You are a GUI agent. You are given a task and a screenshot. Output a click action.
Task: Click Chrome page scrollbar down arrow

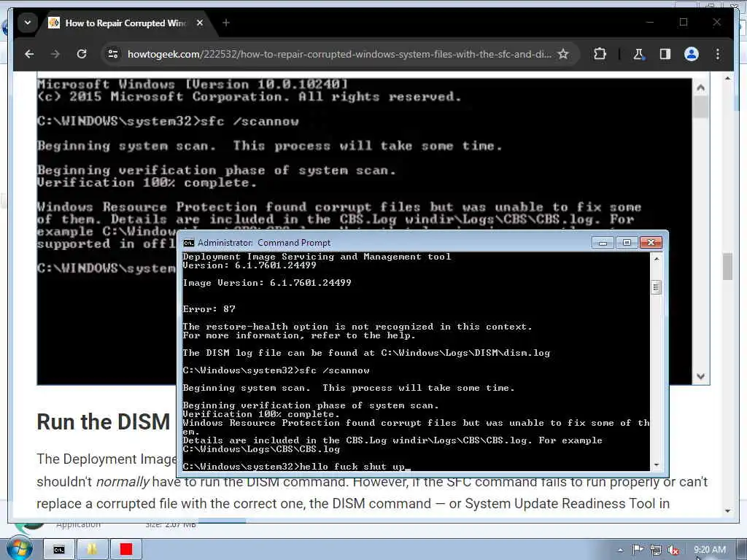click(727, 511)
